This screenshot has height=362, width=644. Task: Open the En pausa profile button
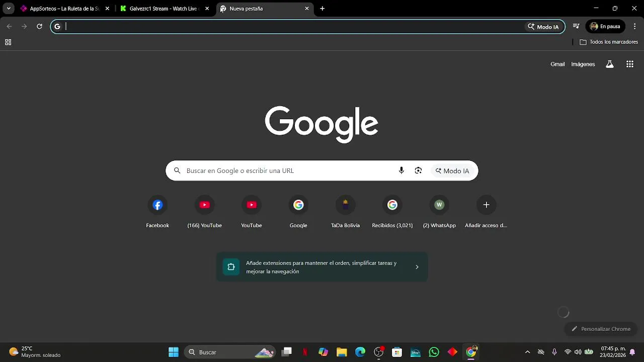(x=605, y=27)
